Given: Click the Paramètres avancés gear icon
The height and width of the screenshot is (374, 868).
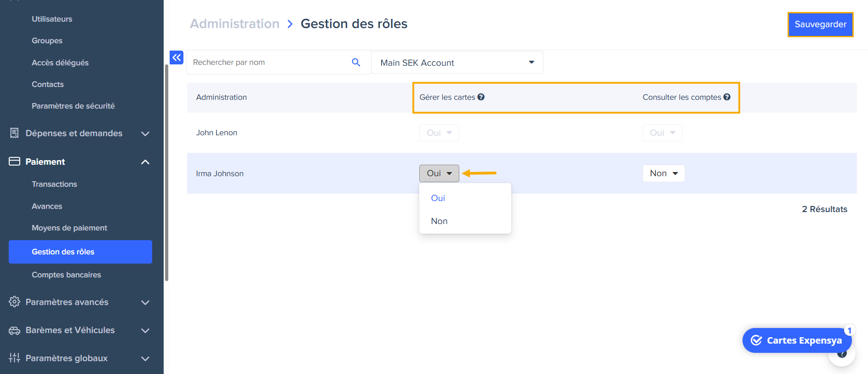Looking at the screenshot, I should pos(14,302).
